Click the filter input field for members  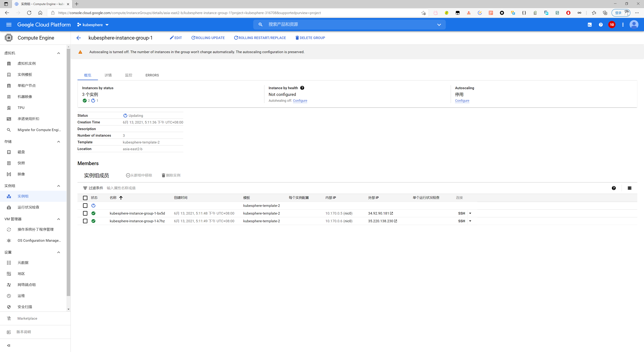click(121, 188)
